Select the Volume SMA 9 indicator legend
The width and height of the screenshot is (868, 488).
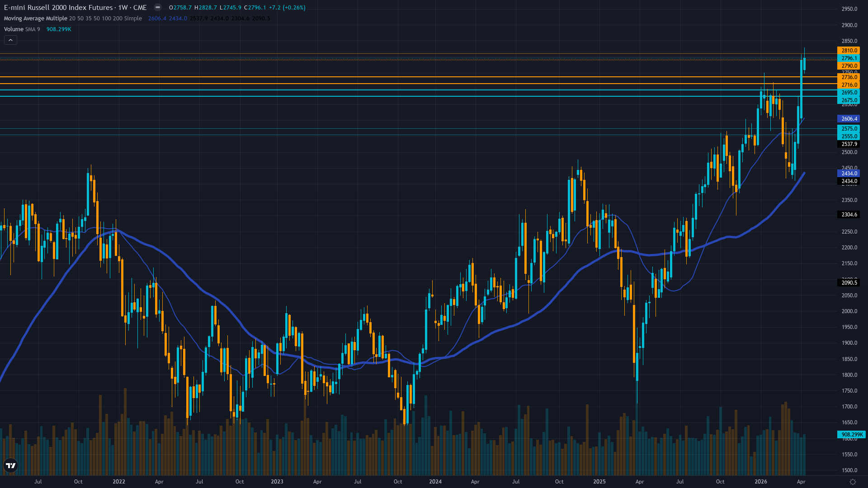(22, 29)
